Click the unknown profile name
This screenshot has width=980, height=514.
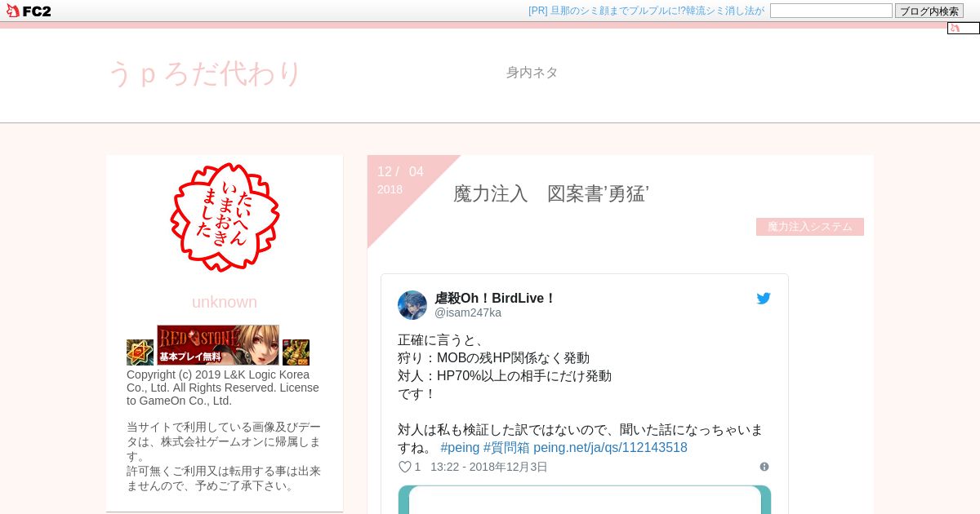point(225,302)
